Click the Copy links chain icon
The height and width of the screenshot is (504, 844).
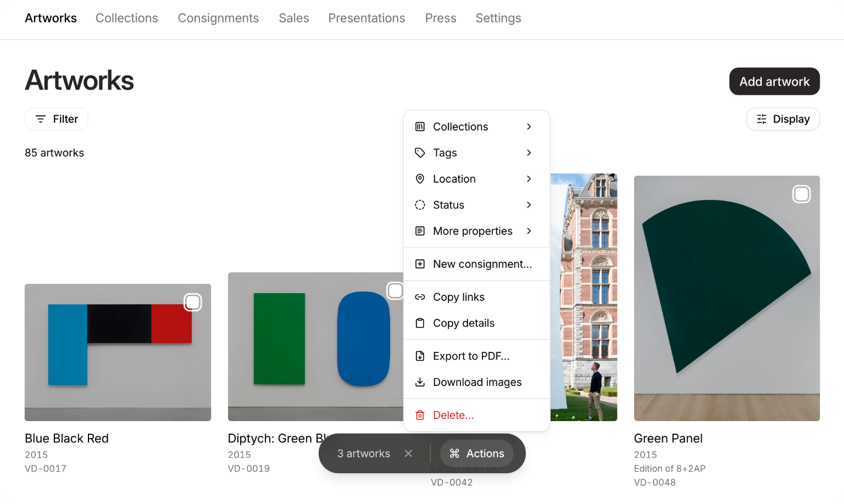pyautogui.click(x=420, y=297)
